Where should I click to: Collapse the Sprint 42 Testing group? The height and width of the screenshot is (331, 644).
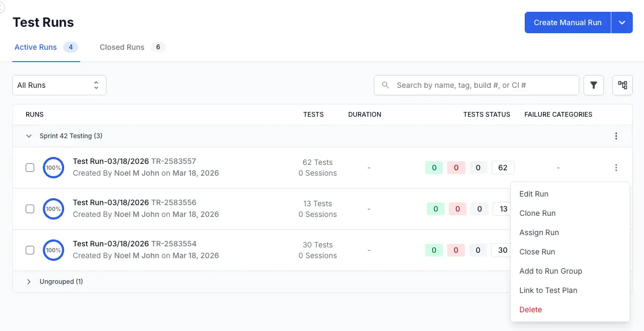[x=29, y=136]
